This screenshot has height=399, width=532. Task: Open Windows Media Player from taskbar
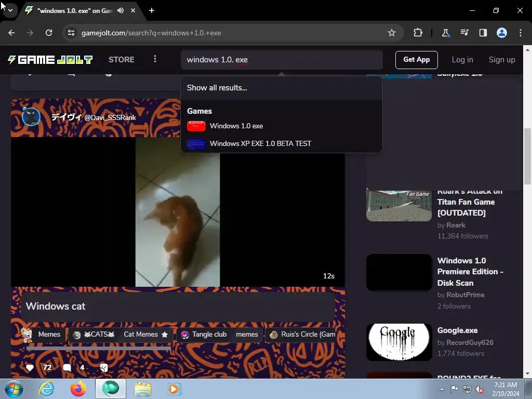coord(175,389)
